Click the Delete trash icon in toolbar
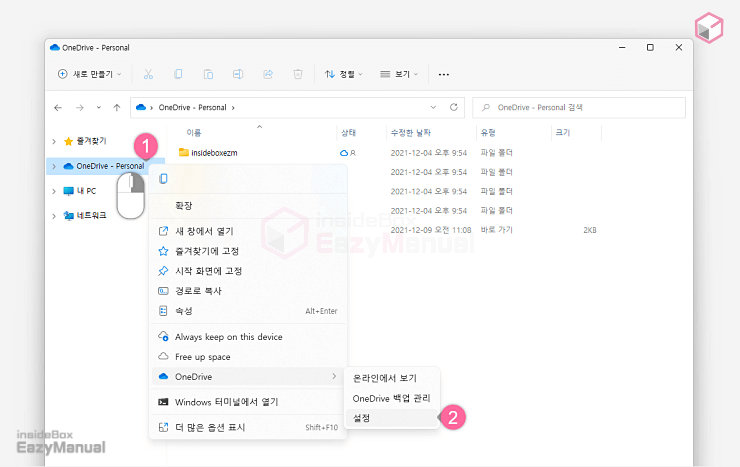The height and width of the screenshot is (467, 740). 298,74
